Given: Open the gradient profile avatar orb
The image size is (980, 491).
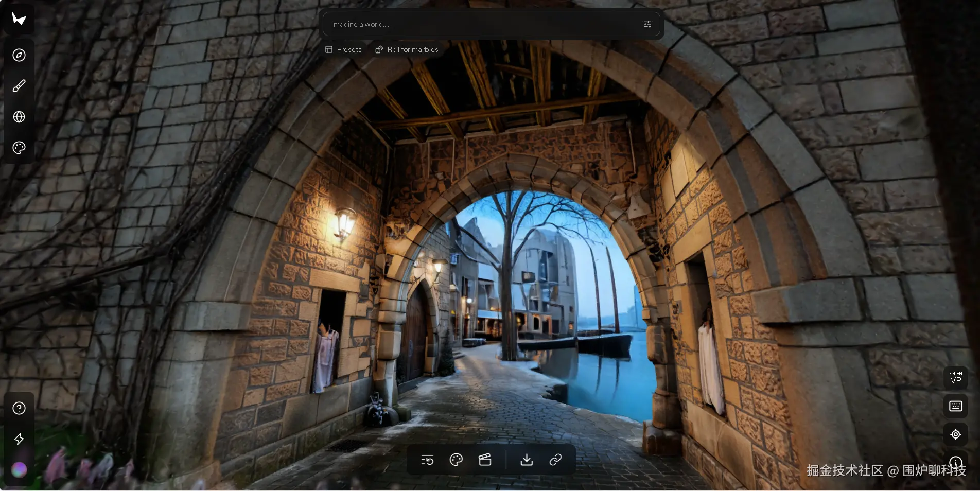Looking at the screenshot, I should tap(19, 469).
